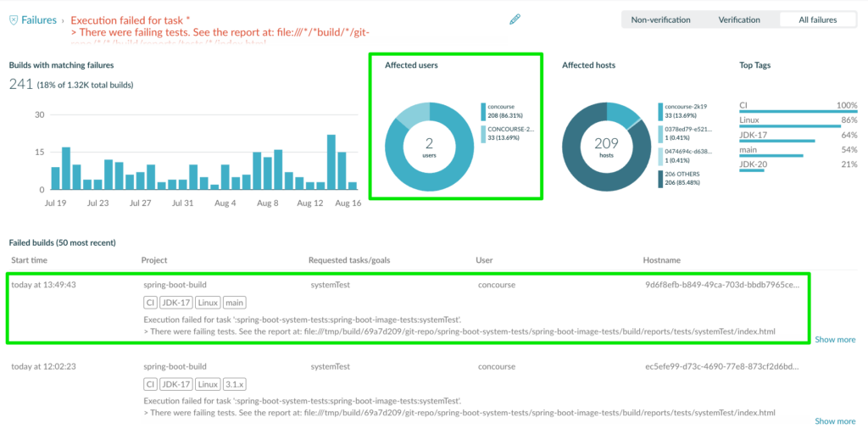Viewport: 868px width, 434px height.
Task: Expand first build with Show more
Action: tap(835, 339)
